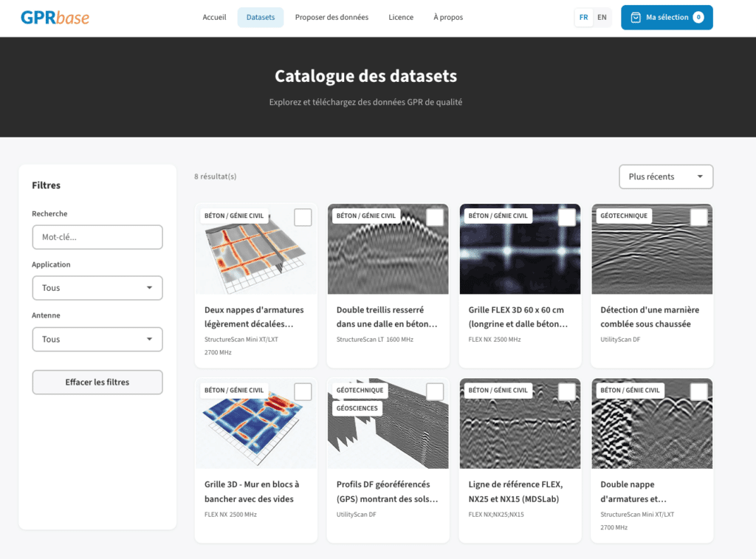Click the GPRbase logo
This screenshot has height=559, width=756.
click(x=55, y=17)
